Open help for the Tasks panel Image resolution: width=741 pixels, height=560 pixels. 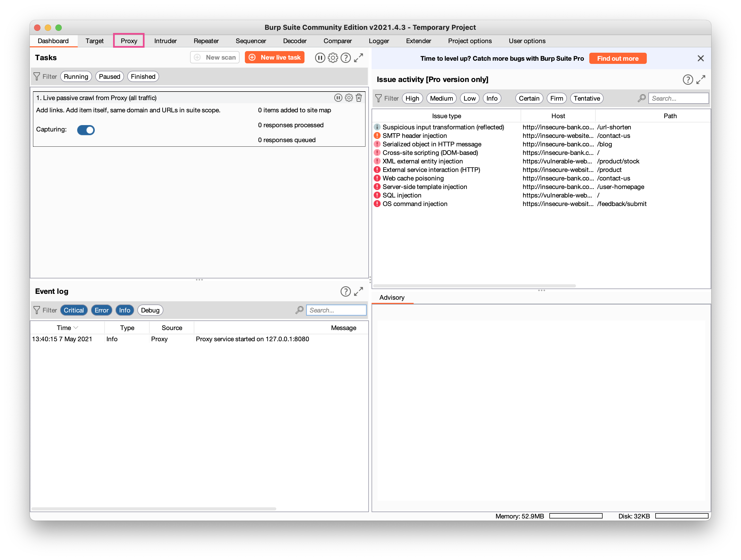(345, 57)
